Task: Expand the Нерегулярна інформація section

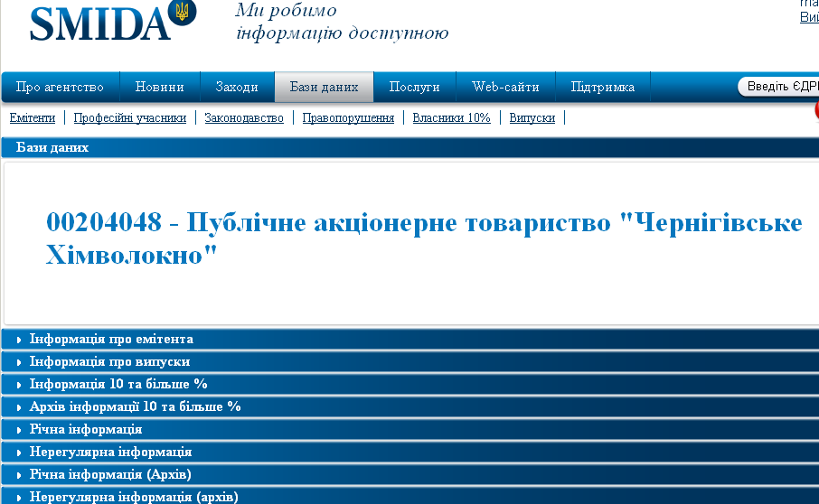Action: [410, 452]
